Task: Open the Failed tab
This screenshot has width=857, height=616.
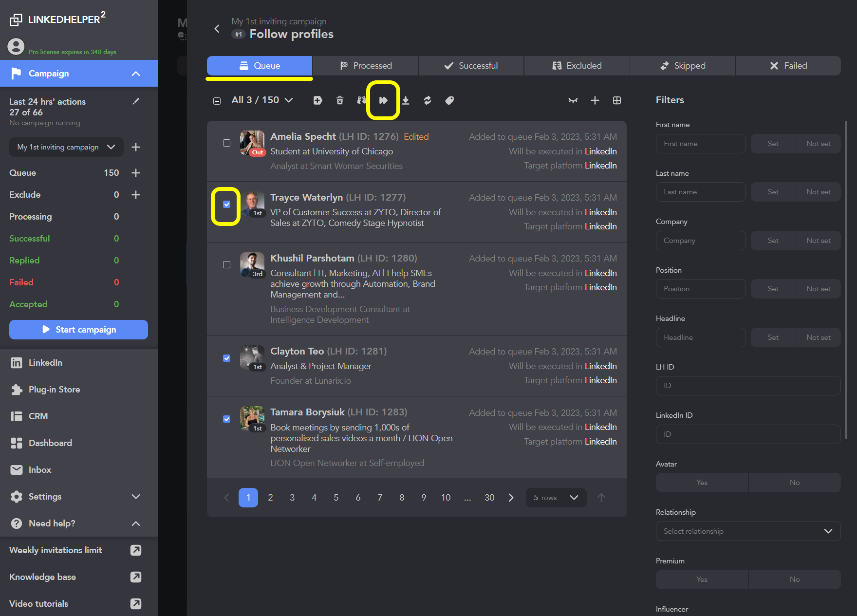Action: pos(788,66)
